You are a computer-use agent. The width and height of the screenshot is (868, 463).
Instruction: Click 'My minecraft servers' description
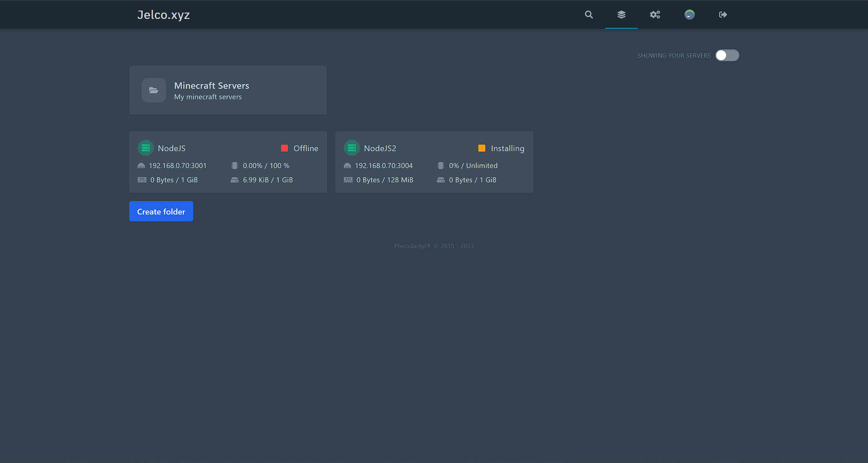pos(208,97)
